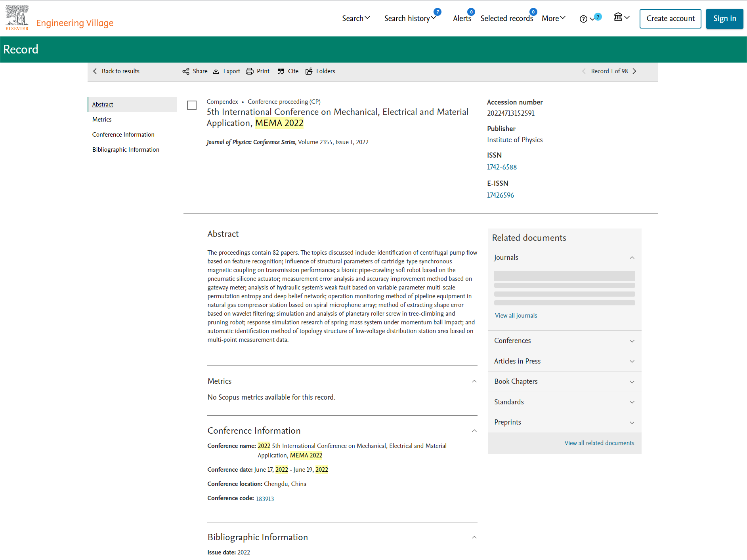The image size is (747, 560).
Task: Click the Create account button
Action: tap(670, 19)
